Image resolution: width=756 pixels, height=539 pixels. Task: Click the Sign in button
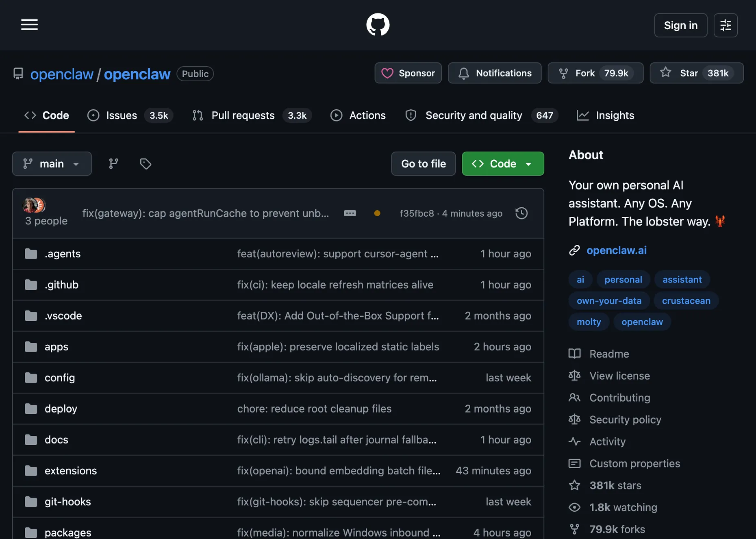tap(681, 25)
